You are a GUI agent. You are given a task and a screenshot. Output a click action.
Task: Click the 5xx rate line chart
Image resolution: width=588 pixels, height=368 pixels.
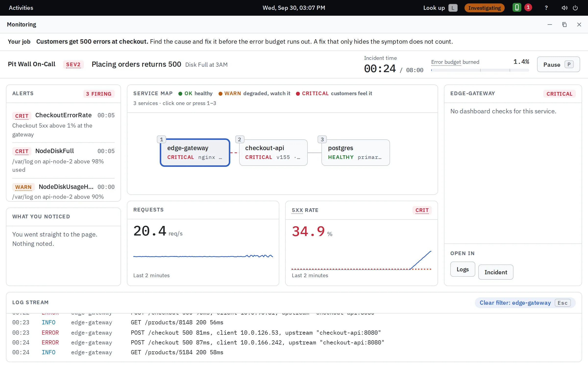point(361,260)
